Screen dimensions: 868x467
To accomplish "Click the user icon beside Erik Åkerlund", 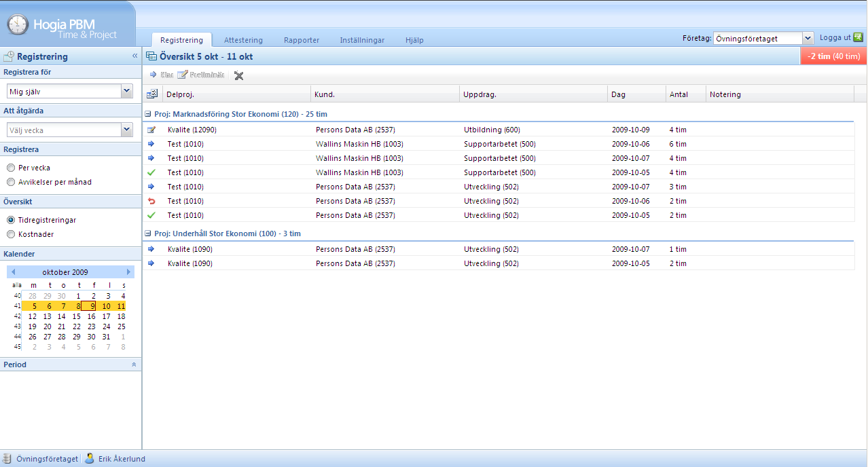I will point(89,459).
